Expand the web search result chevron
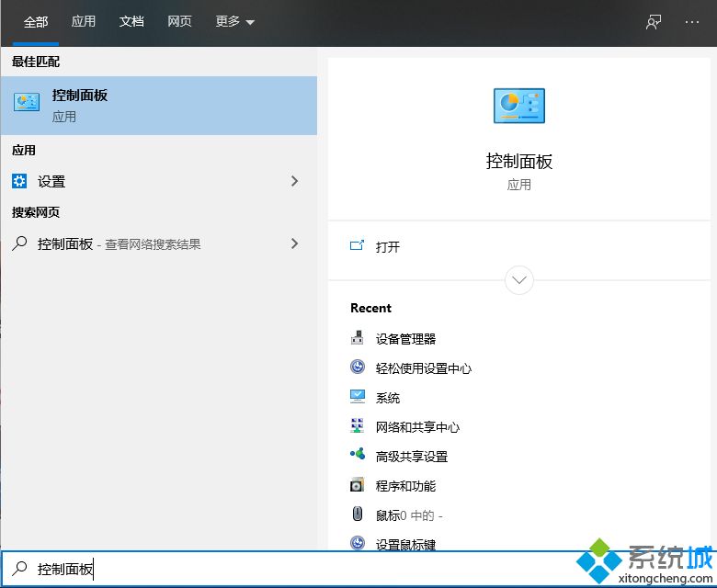 pyautogui.click(x=294, y=243)
